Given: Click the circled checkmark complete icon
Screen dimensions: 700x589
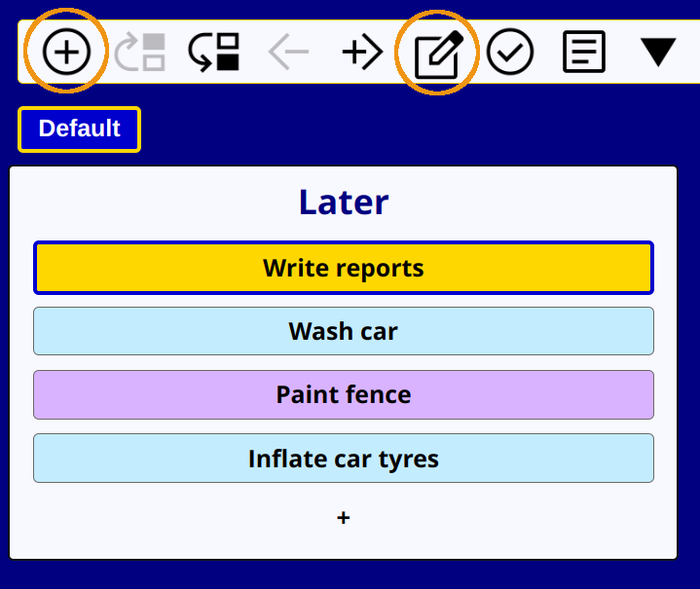Looking at the screenshot, I should [510, 52].
